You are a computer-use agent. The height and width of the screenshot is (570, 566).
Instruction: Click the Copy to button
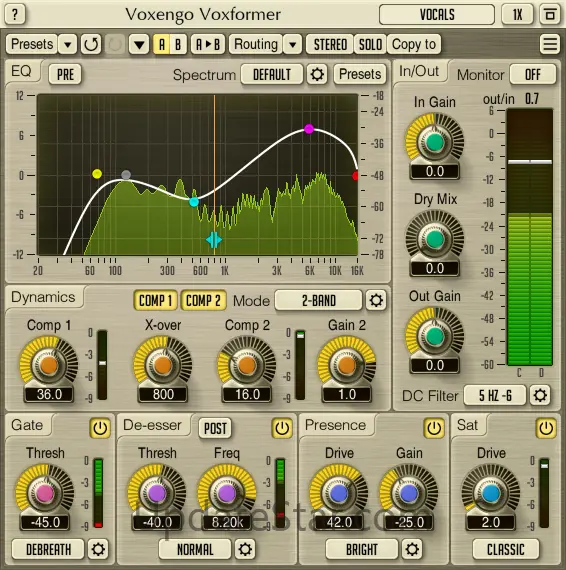(414, 44)
